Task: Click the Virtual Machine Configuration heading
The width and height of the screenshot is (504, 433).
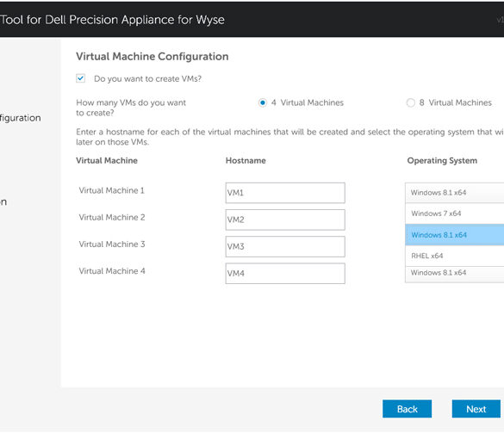Action: click(152, 57)
